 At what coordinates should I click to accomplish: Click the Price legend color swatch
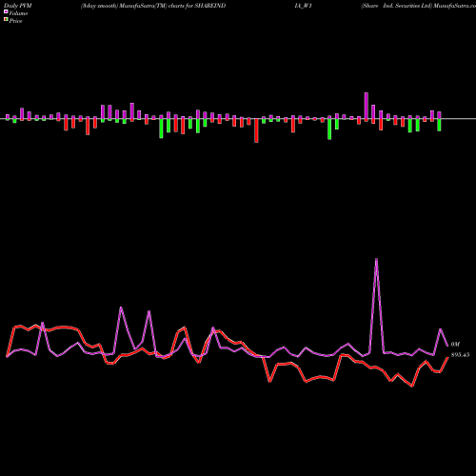pos(6,20)
